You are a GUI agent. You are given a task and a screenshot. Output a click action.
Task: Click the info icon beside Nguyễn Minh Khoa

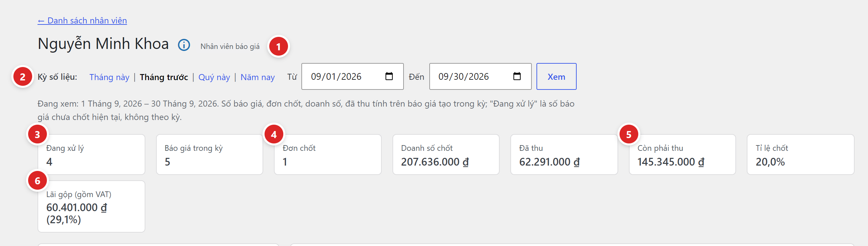(x=184, y=45)
